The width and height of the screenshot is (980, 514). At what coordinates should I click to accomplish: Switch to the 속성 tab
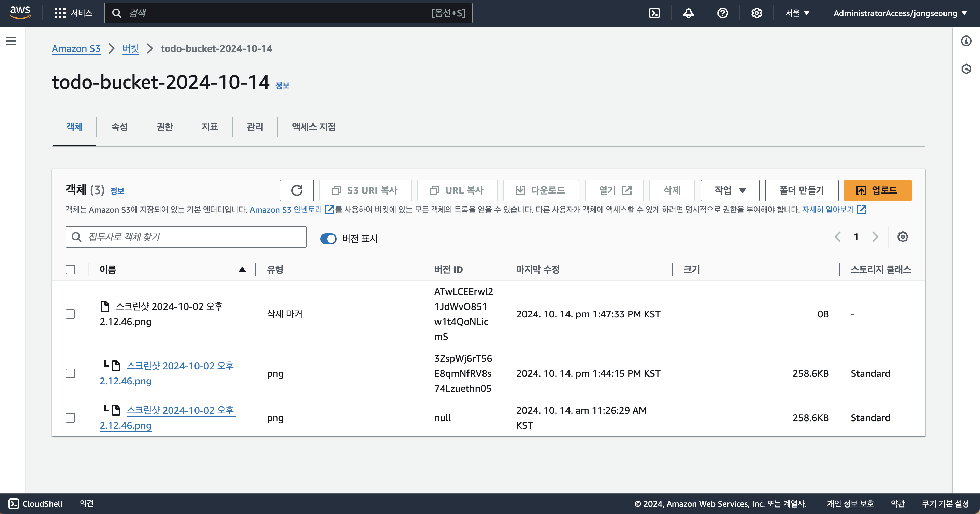119,127
